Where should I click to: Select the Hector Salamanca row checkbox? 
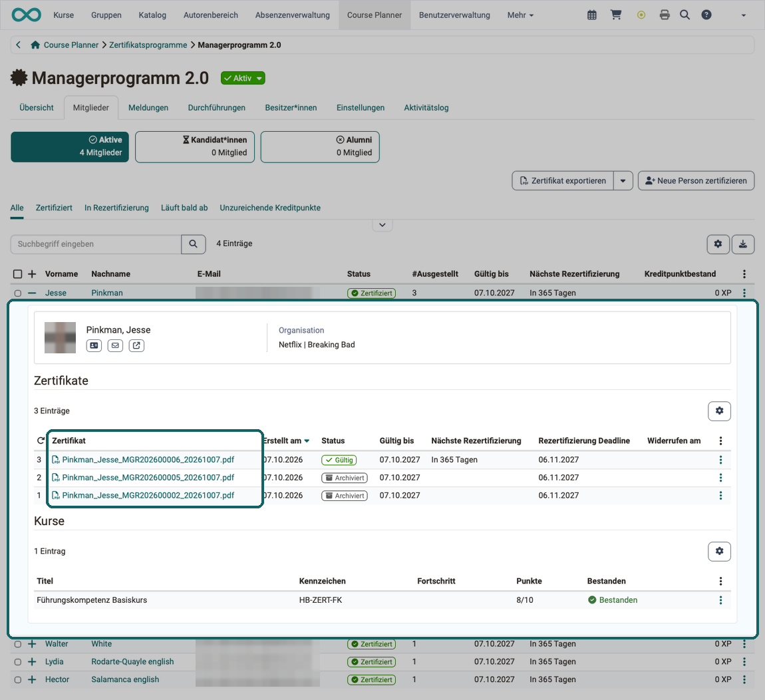[x=17, y=679]
